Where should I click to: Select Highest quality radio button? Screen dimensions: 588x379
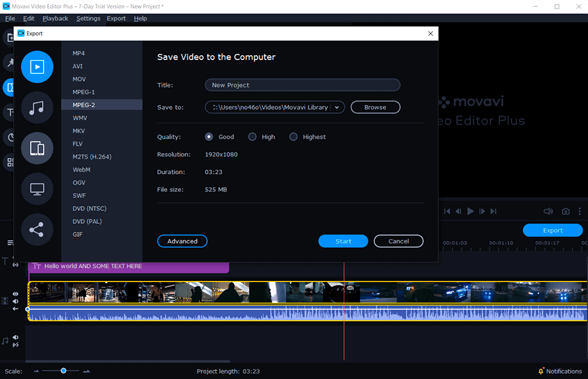pos(293,137)
